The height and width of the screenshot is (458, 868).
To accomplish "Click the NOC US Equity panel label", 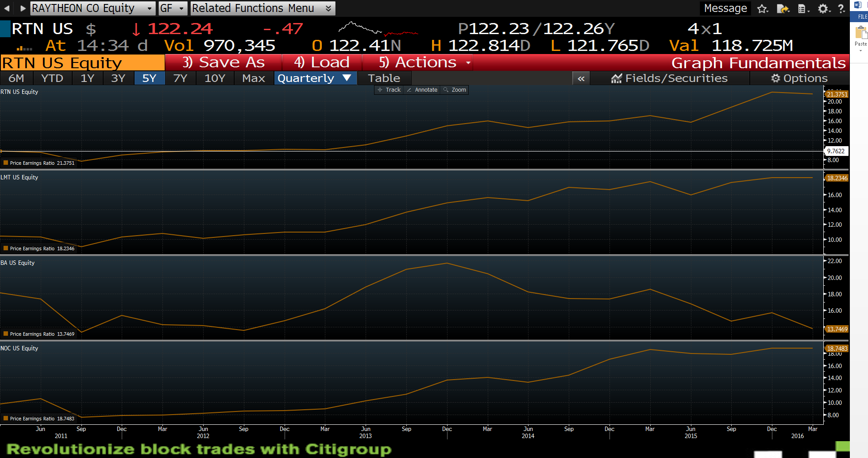I will (x=19, y=348).
